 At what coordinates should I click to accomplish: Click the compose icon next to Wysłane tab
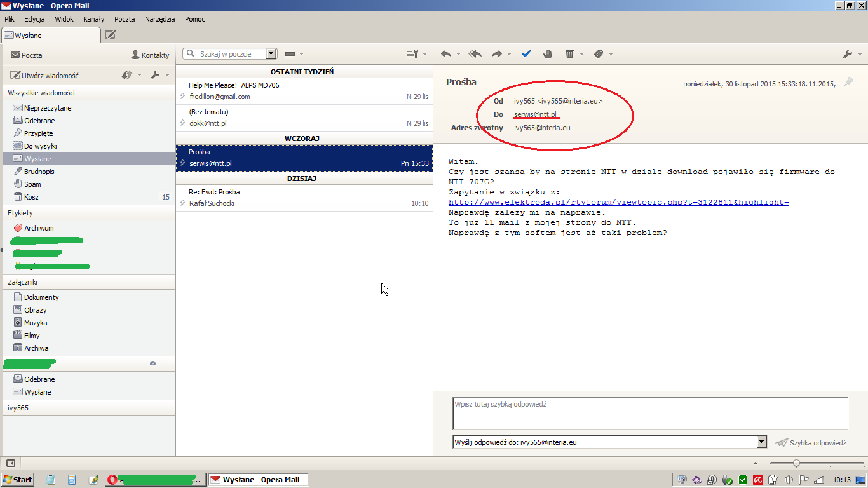(110, 35)
